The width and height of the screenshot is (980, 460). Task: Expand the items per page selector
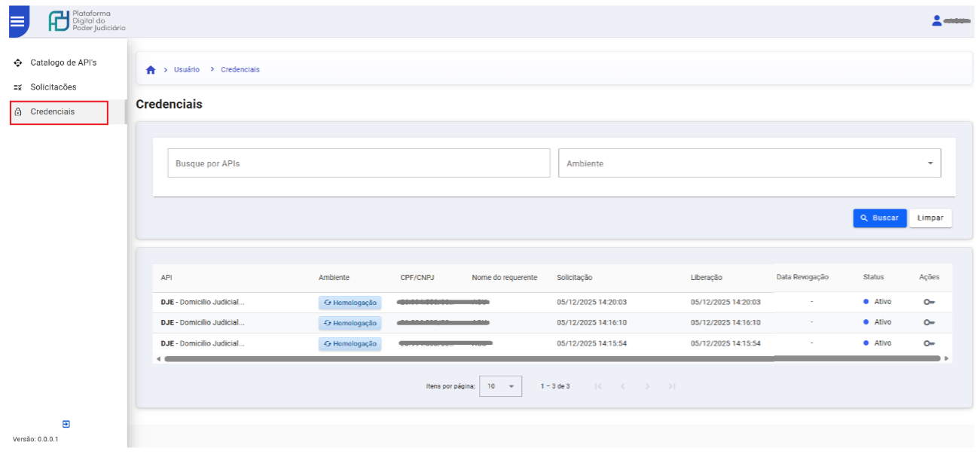coord(500,386)
